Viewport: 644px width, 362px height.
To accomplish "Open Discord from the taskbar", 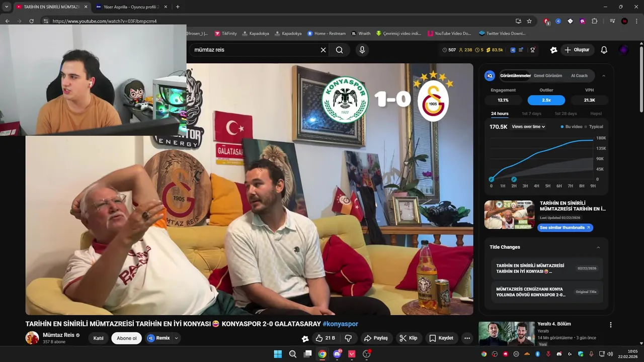I will tap(337, 354).
